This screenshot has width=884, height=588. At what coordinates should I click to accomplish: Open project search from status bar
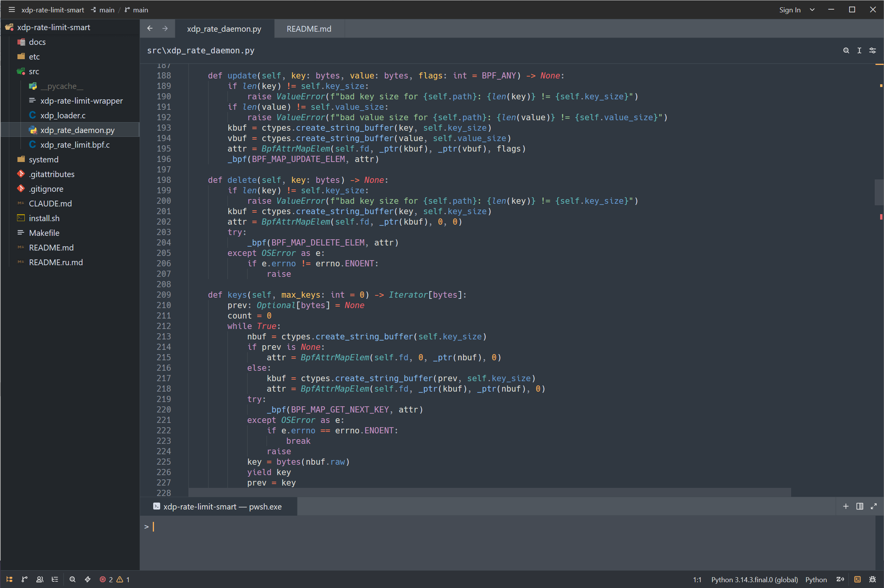[72, 579]
